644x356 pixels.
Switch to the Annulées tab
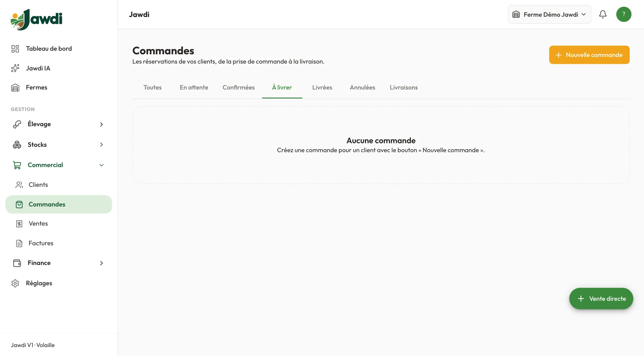[363, 87]
